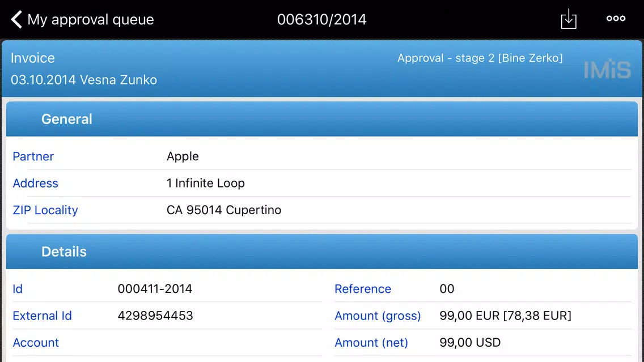644x362 pixels.
Task: Tap the 000411-2014 Id value
Action: (155, 289)
